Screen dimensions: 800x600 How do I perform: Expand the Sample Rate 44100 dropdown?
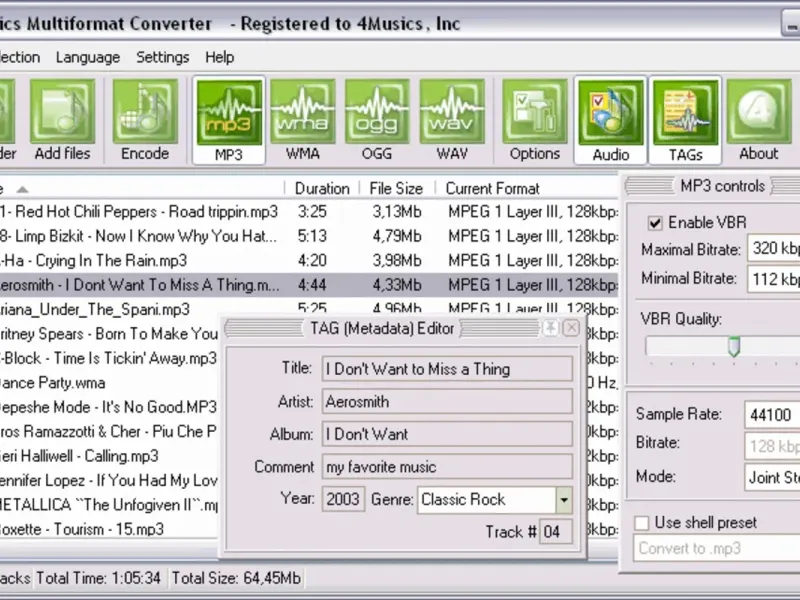pyautogui.click(x=772, y=414)
